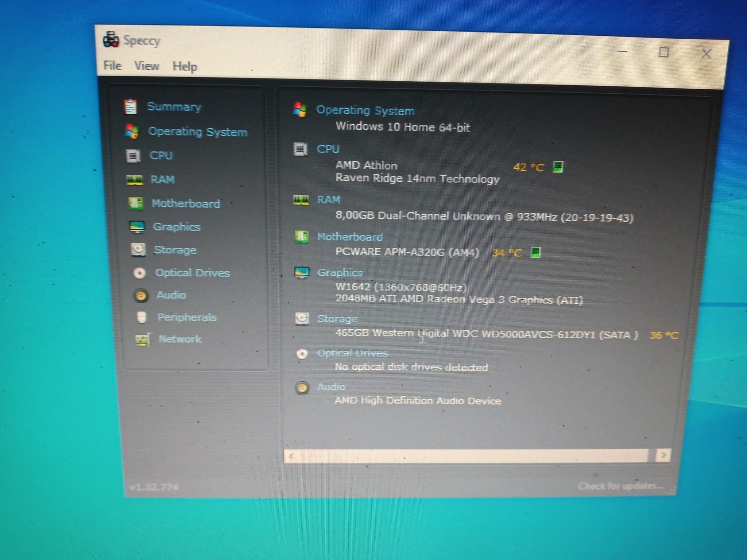Click the memory icon beside RAM heading

(x=301, y=200)
